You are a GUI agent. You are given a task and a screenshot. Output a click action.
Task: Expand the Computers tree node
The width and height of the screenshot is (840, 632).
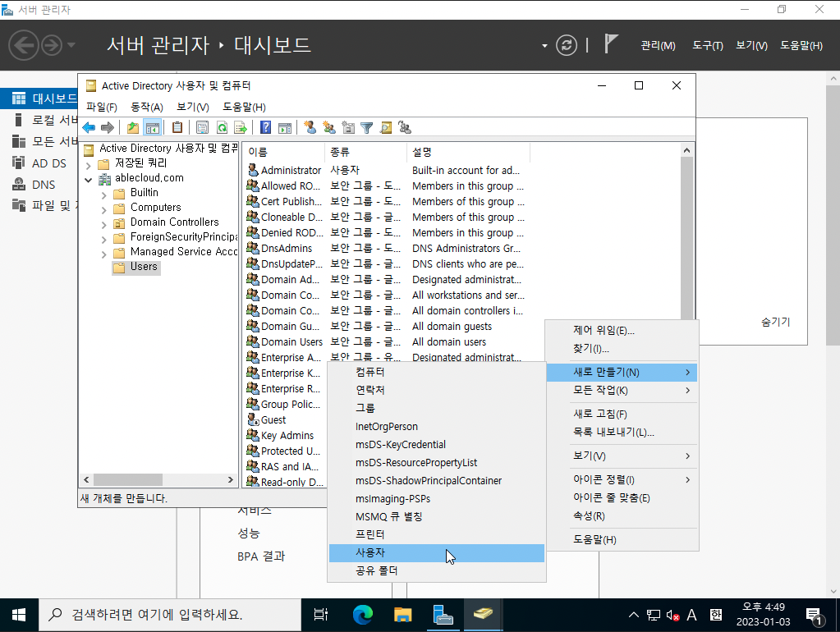tap(104, 210)
